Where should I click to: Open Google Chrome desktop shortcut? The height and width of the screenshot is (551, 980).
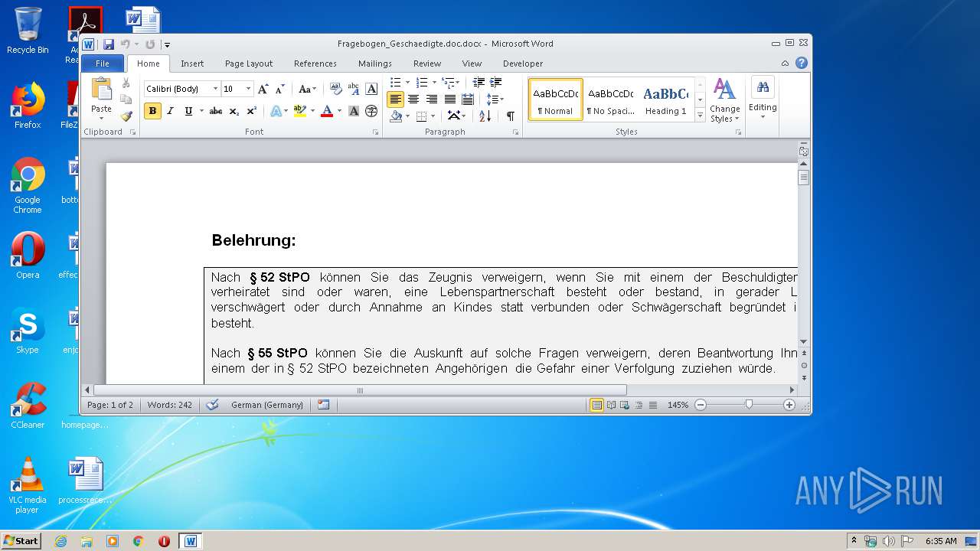point(28,185)
